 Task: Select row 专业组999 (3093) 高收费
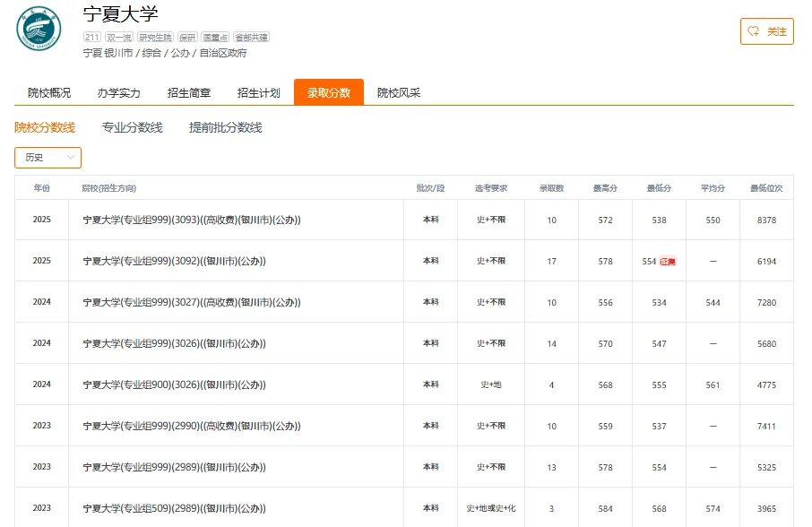point(404,220)
